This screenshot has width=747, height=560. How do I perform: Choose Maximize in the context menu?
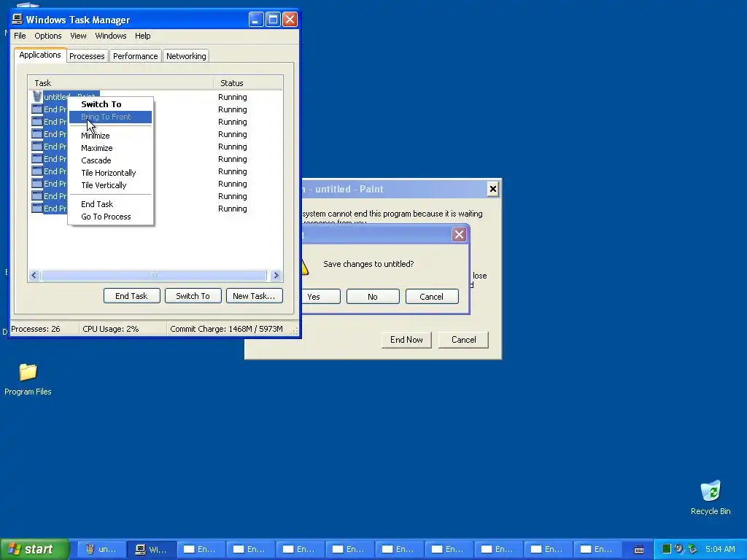pos(111,148)
